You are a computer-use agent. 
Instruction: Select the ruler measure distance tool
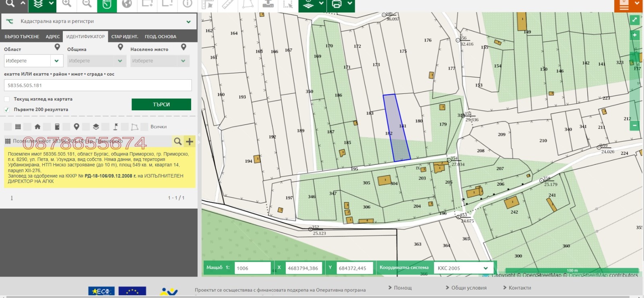[x=228, y=4]
